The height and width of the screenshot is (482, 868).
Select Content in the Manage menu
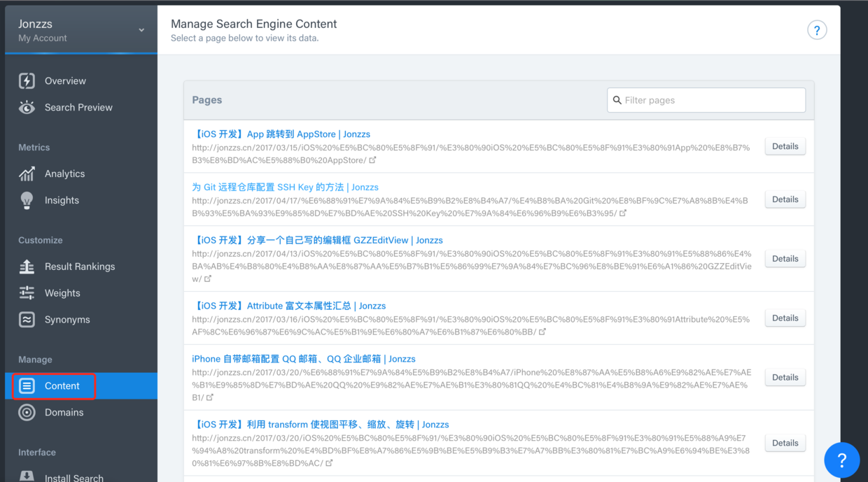coord(62,386)
